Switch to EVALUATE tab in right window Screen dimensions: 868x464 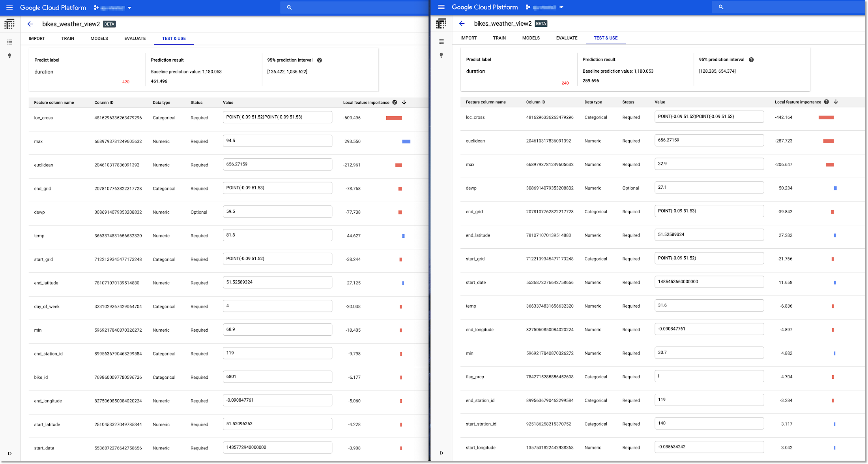click(x=567, y=38)
